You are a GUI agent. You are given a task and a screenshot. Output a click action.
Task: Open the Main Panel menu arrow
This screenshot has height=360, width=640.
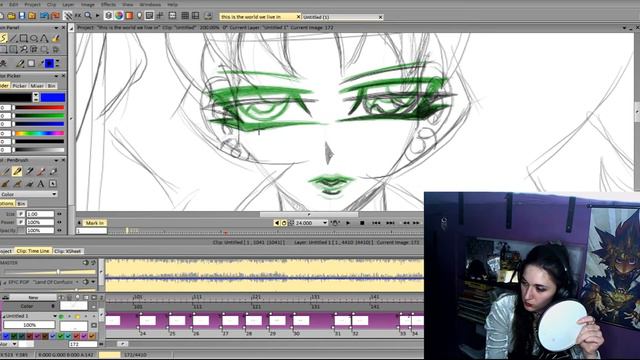56,27
